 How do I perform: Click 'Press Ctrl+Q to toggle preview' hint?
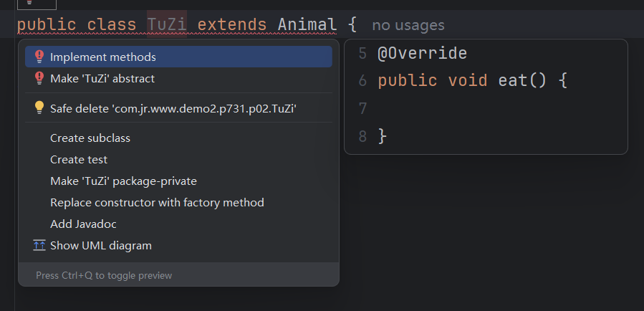point(104,275)
